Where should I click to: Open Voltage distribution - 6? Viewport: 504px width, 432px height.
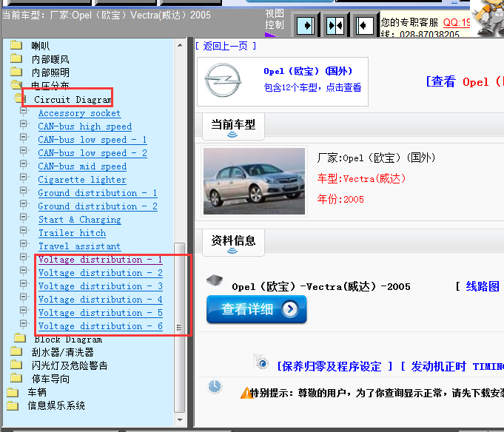pos(101,326)
